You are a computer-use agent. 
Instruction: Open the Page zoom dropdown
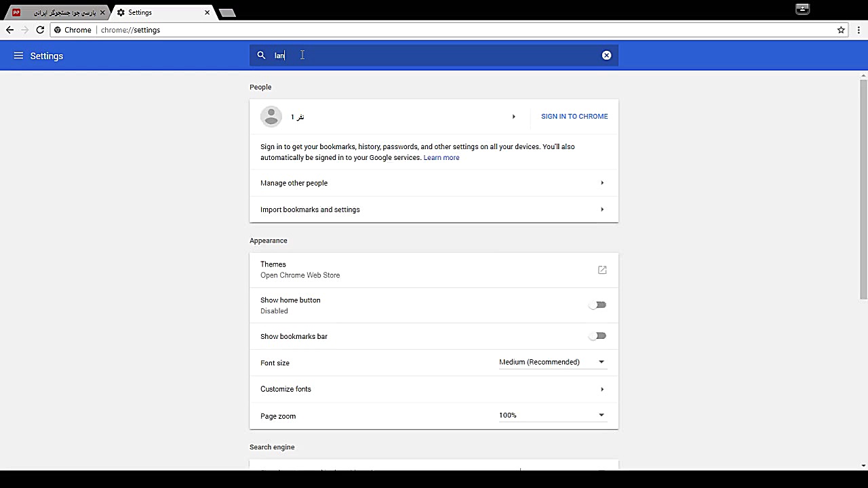pos(552,415)
